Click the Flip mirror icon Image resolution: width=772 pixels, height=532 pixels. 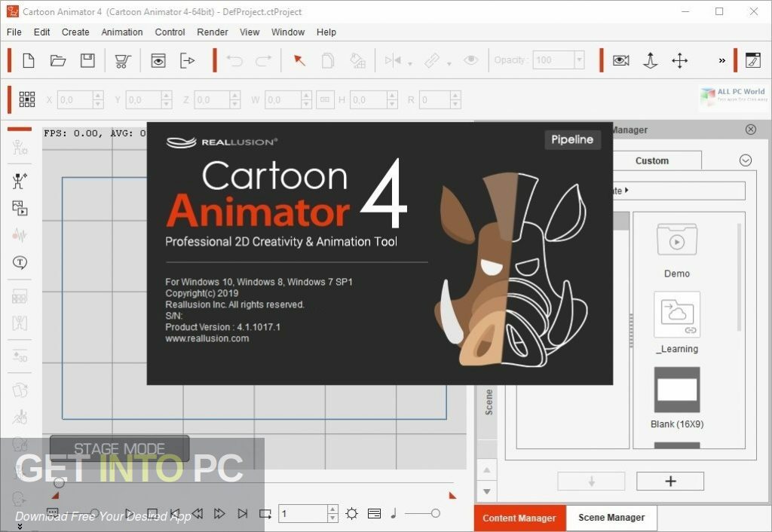point(393,60)
